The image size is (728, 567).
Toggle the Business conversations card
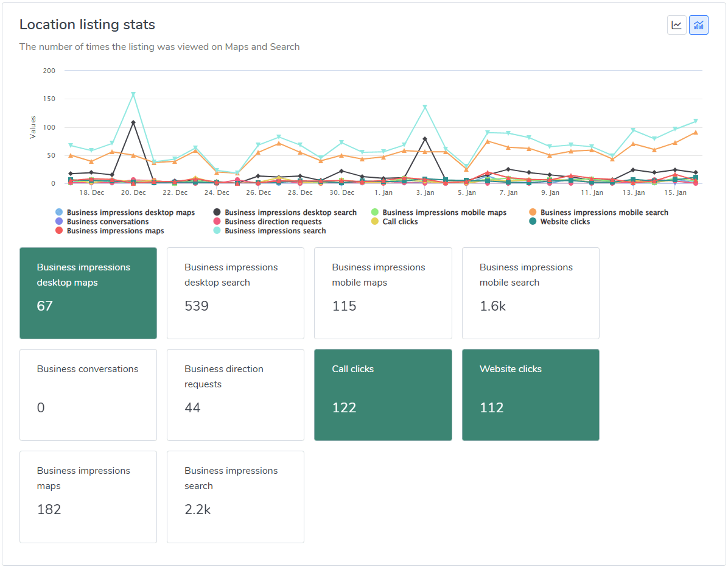[x=88, y=395]
